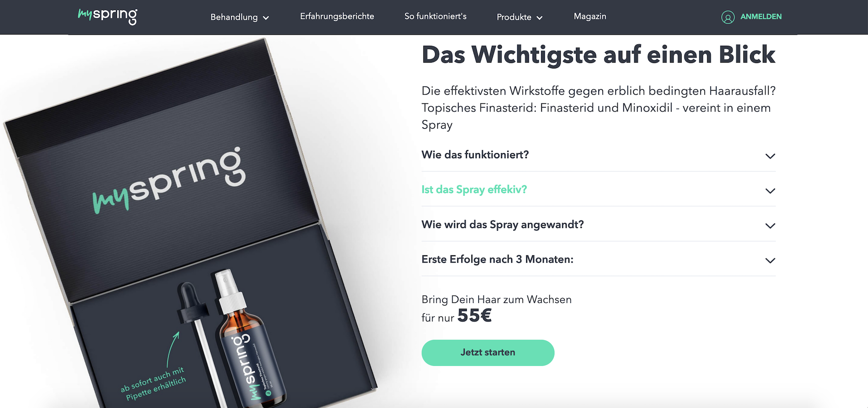Select the Behandlung menu label

point(234,17)
